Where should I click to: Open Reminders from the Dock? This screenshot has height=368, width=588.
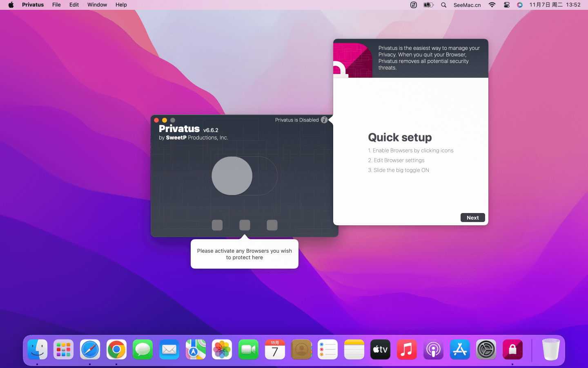click(x=327, y=350)
